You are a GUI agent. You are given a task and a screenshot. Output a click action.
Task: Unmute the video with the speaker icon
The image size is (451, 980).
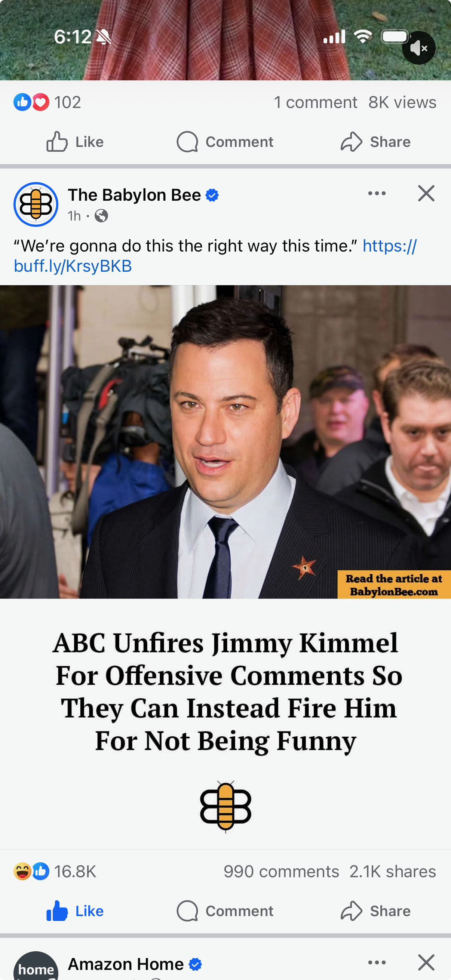(418, 48)
